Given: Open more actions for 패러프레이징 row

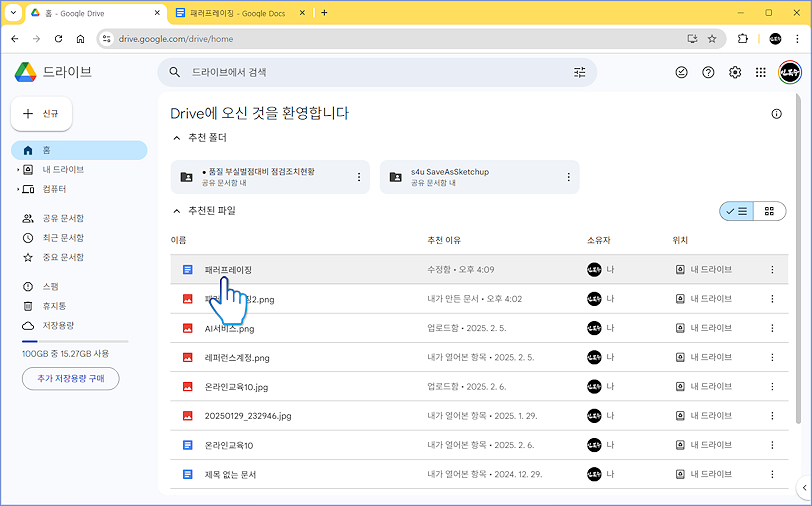Looking at the screenshot, I should [x=772, y=269].
